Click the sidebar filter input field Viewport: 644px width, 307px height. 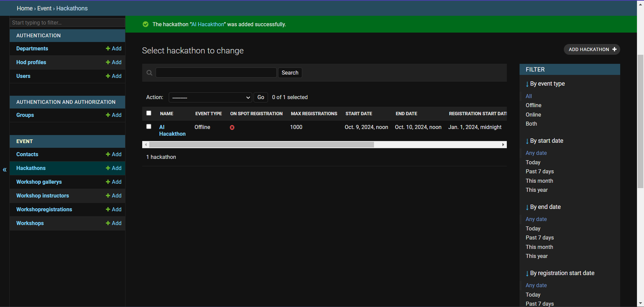pos(67,23)
